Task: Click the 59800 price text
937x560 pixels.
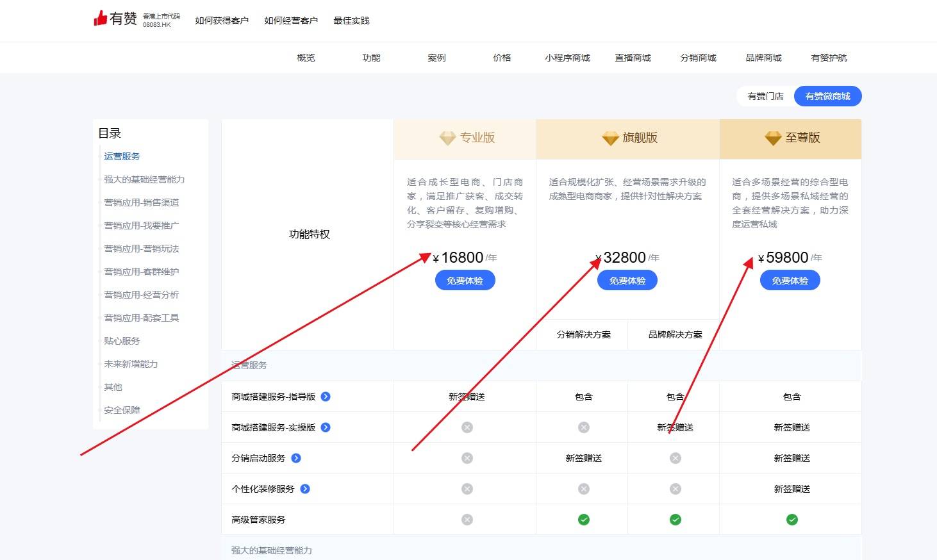Action: (x=787, y=258)
